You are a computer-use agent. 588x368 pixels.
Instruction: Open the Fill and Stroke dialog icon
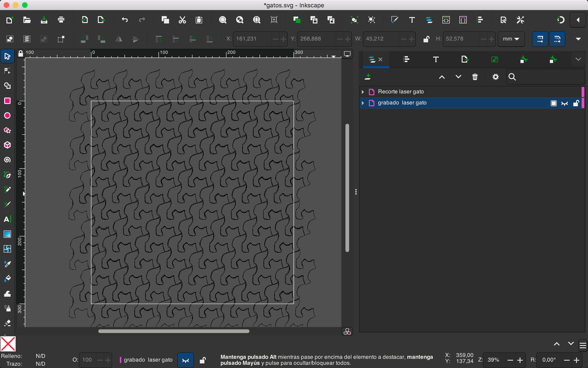(394, 20)
